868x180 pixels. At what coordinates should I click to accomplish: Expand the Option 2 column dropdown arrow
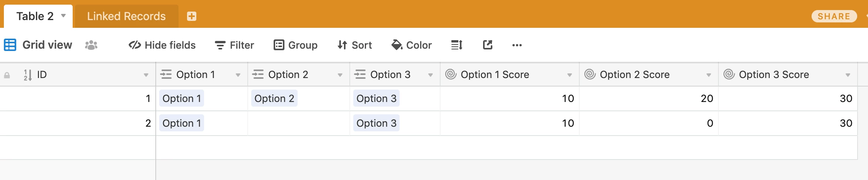click(340, 75)
